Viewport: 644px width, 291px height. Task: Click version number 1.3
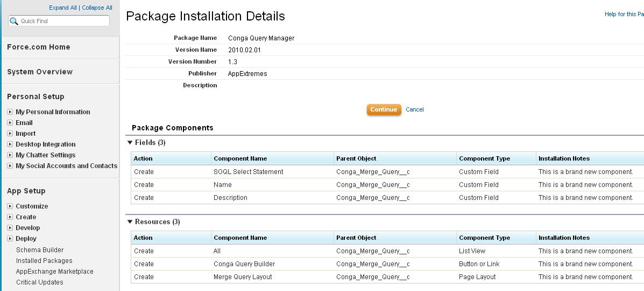(232, 62)
